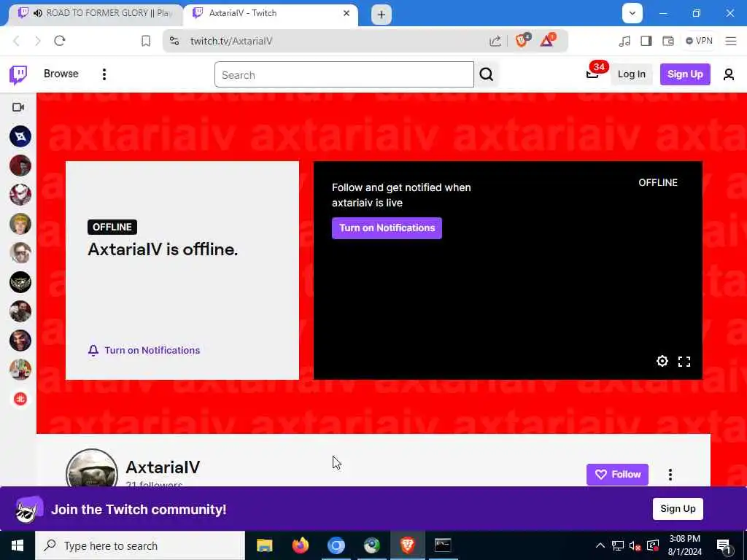
Task: Toggle the Brave VPN button
Action: pyautogui.click(x=699, y=41)
